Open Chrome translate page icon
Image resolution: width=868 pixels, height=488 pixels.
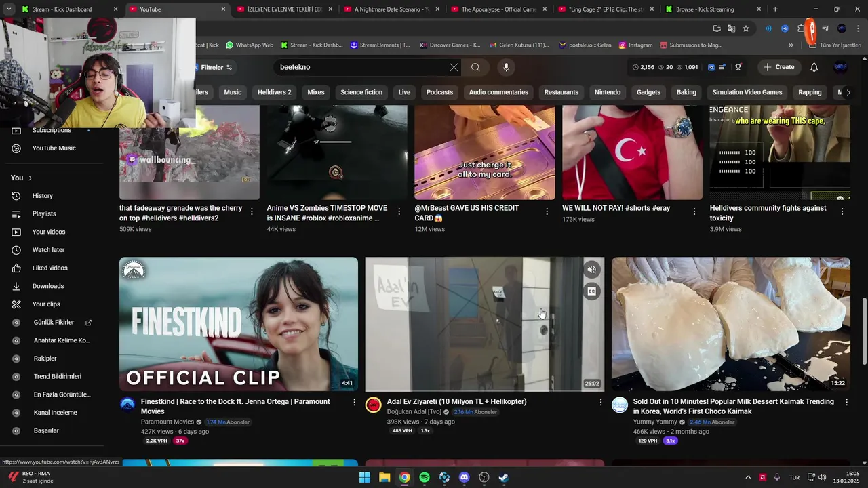tap(731, 28)
